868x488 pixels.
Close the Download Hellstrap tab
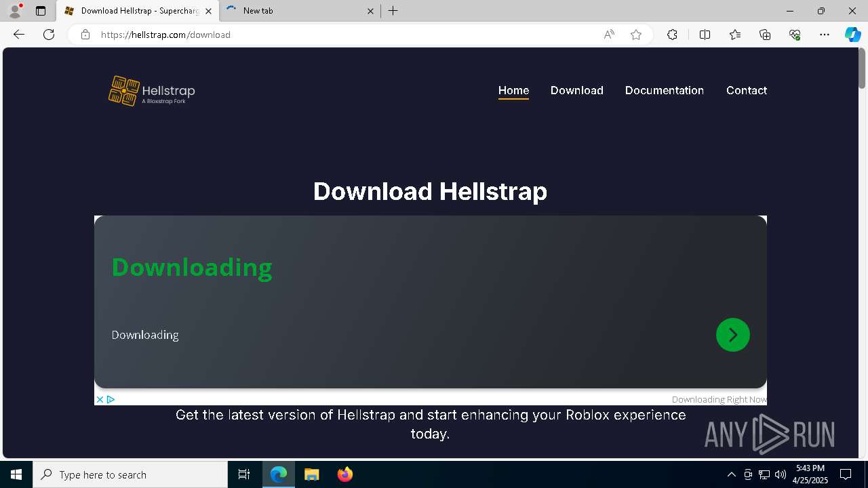tap(208, 11)
